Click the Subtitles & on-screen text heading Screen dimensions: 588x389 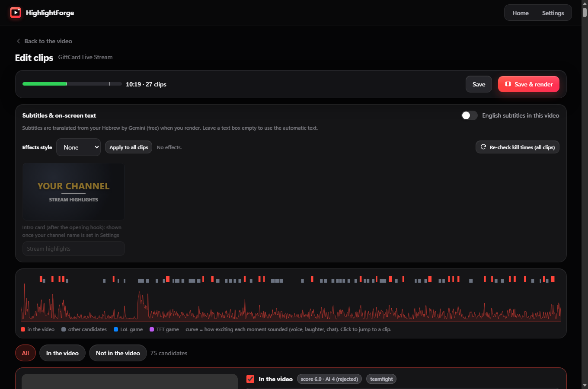coord(59,115)
